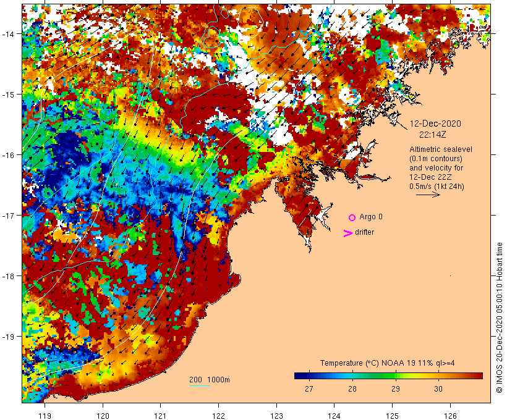Click the 'and velocity for' text
The width and height of the screenshot is (507, 420).
click(x=436, y=168)
